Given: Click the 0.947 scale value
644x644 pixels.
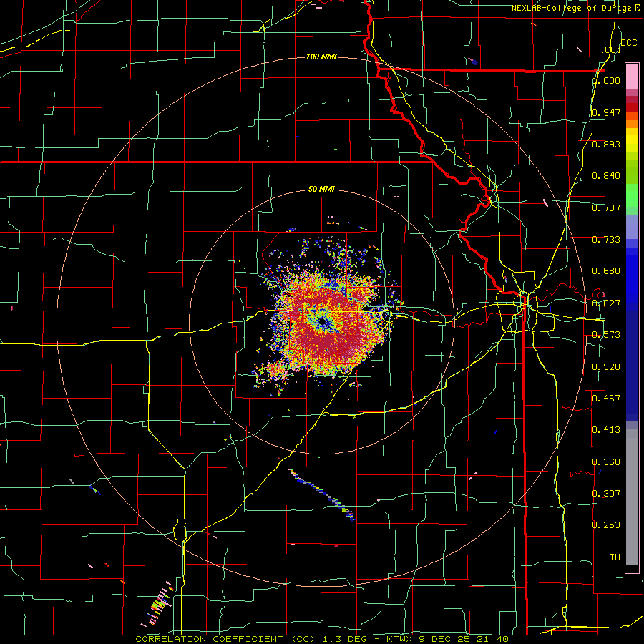Looking at the screenshot, I should coord(606,112).
